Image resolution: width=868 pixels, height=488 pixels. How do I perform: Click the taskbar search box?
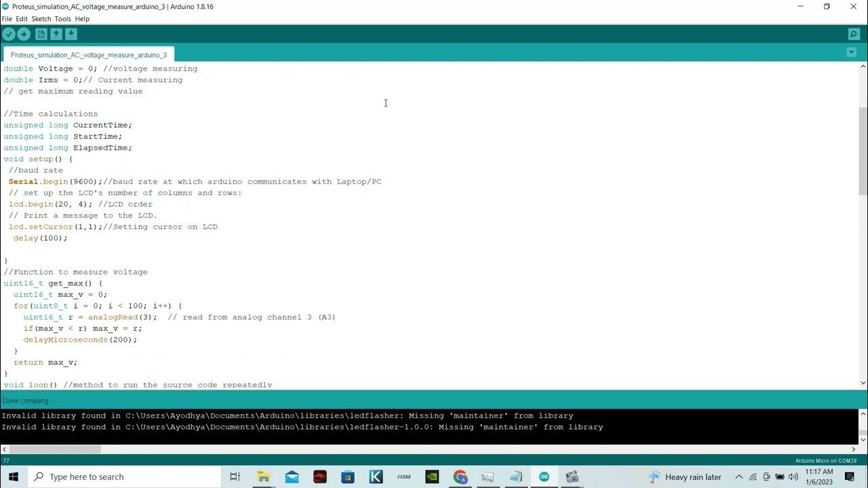(x=123, y=476)
